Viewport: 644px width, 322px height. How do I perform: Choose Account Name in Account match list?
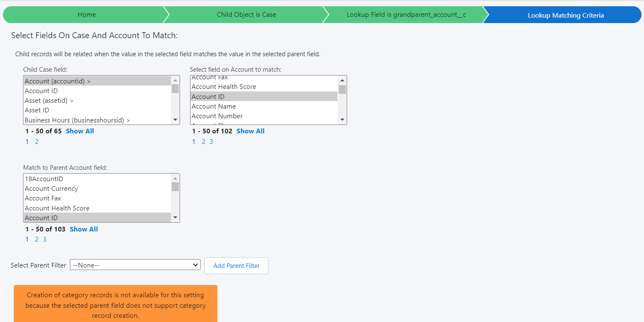264,106
